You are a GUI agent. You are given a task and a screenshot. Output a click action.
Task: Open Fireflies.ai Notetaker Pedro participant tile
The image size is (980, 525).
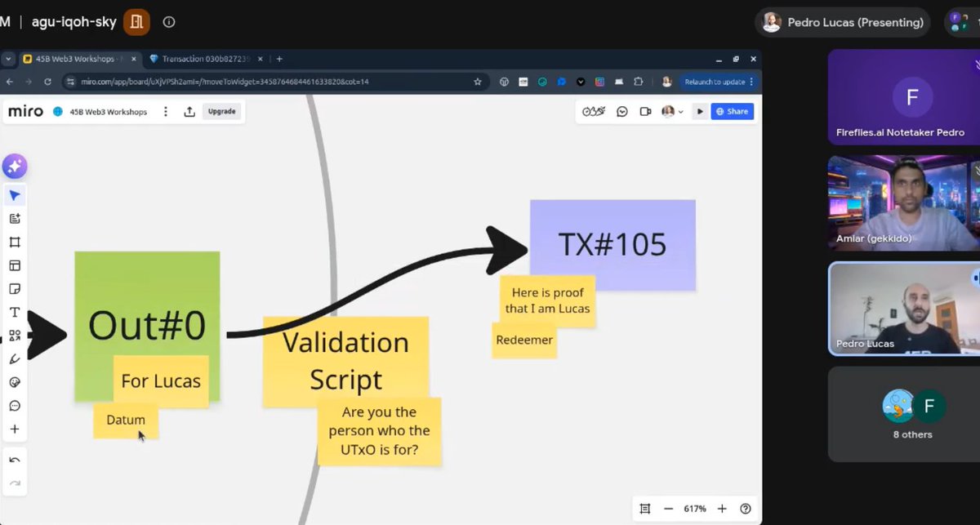point(904,97)
